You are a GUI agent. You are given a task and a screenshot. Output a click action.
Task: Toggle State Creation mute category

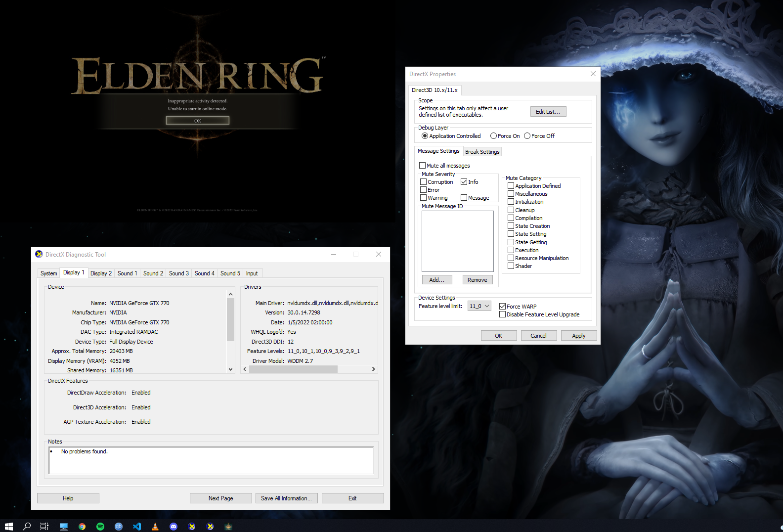click(x=511, y=226)
